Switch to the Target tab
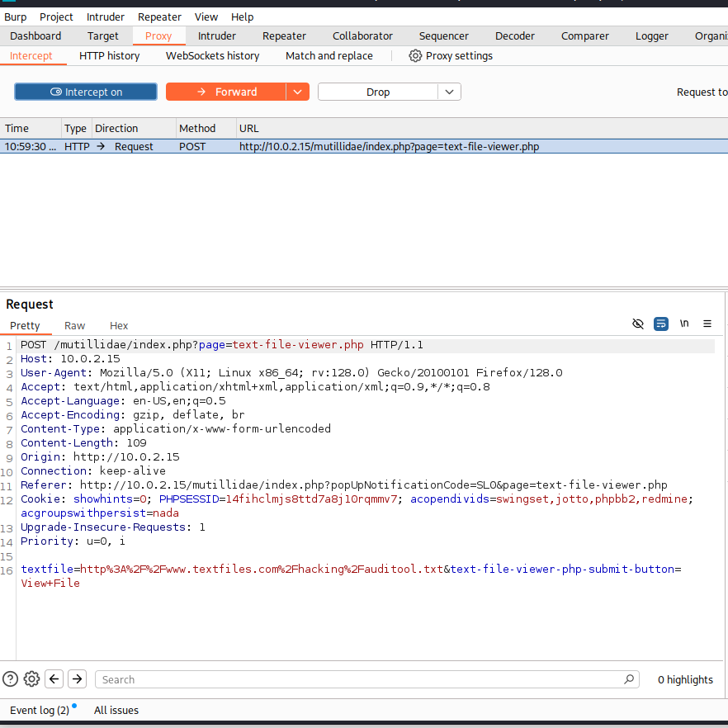Screen dimensions: 728x728 pyautogui.click(x=102, y=36)
